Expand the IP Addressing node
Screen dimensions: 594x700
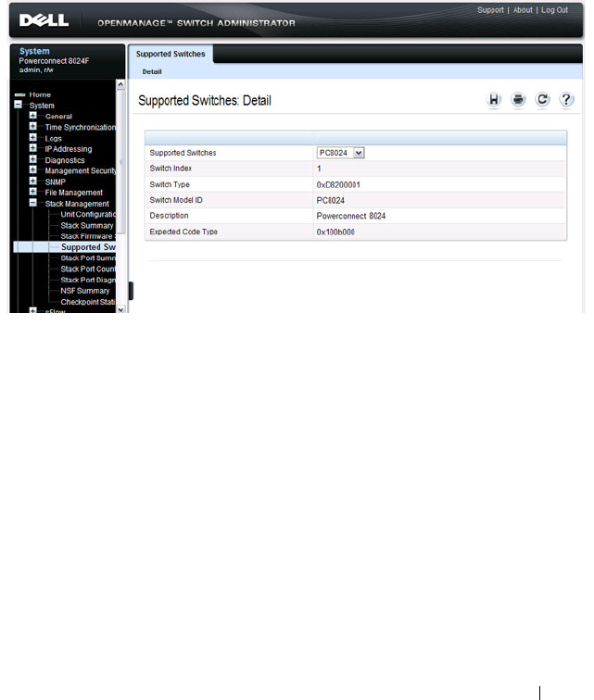click(x=33, y=148)
